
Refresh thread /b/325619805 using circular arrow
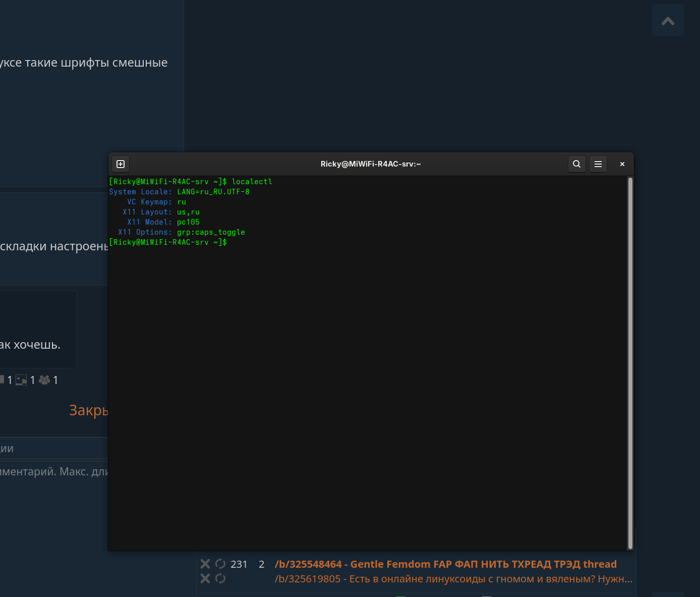(220, 578)
